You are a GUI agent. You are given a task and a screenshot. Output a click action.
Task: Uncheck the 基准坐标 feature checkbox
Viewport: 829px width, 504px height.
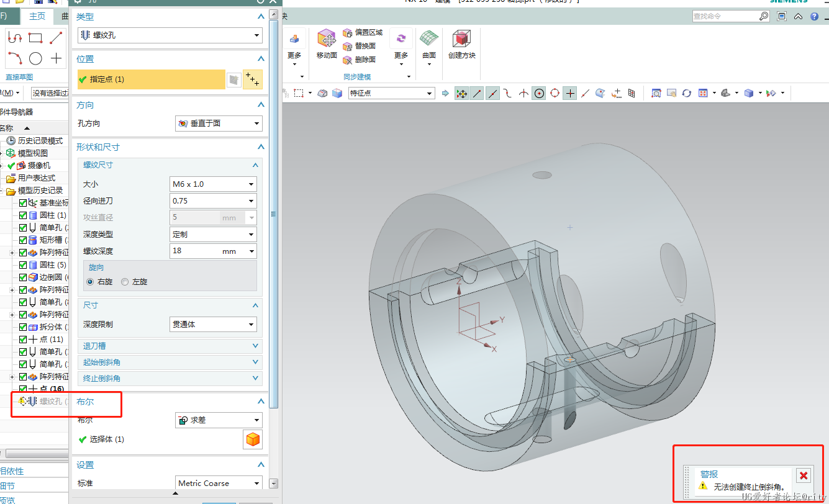[x=23, y=203]
